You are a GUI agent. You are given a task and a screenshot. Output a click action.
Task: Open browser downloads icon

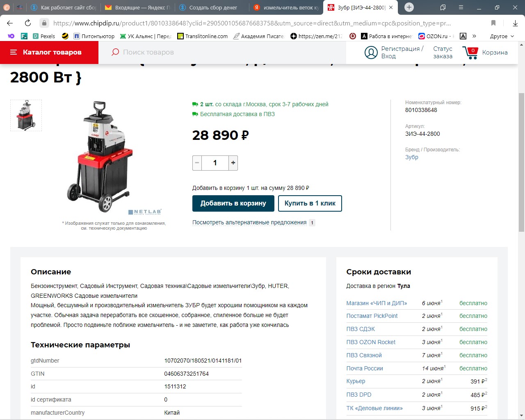point(515,23)
